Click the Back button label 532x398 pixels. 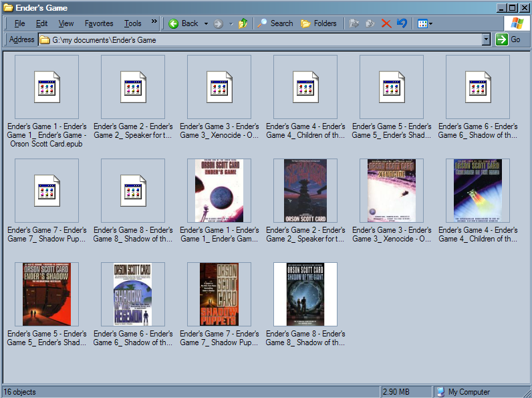pyautogui.click(x=190, y=23)
